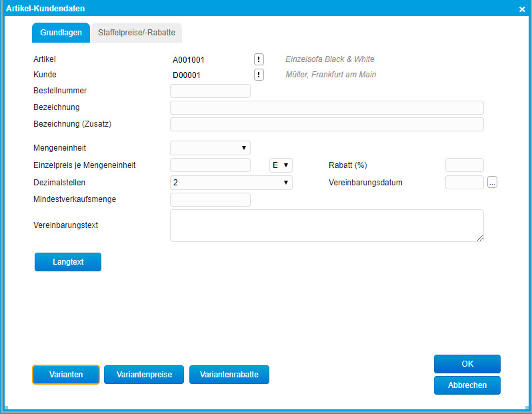Open the price unit dropdown showing E
The height and width of the screenshot is (414, 532).
(x=281, y=165)
